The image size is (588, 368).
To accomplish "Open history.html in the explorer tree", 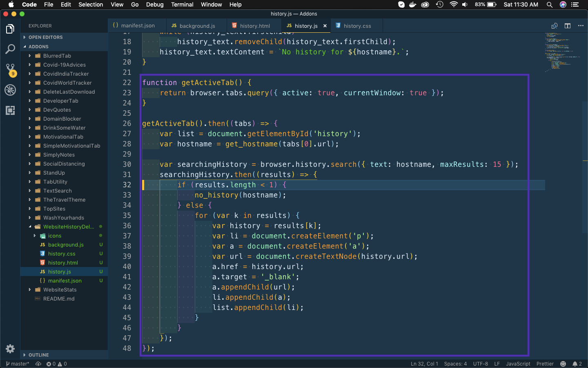I will [64, 263].
